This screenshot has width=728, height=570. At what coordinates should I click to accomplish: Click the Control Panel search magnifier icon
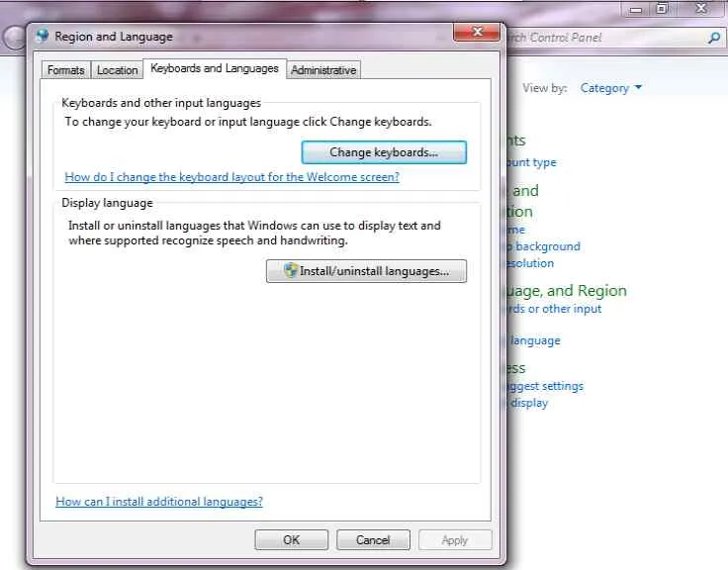coord(714,38)
